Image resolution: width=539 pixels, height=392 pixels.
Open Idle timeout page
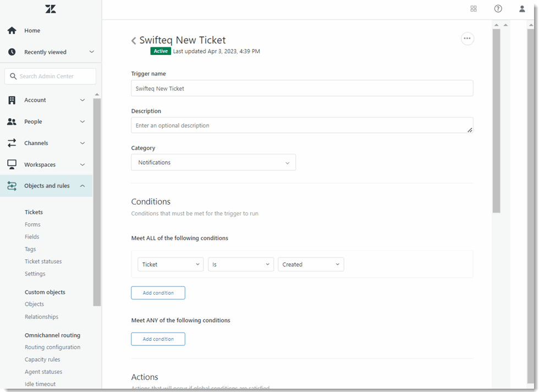40,384
